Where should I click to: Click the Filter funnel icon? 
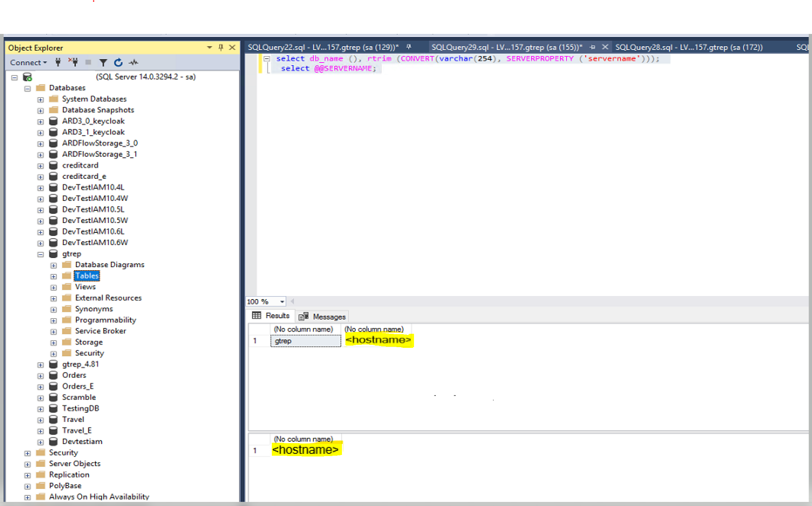pos(103,62)
